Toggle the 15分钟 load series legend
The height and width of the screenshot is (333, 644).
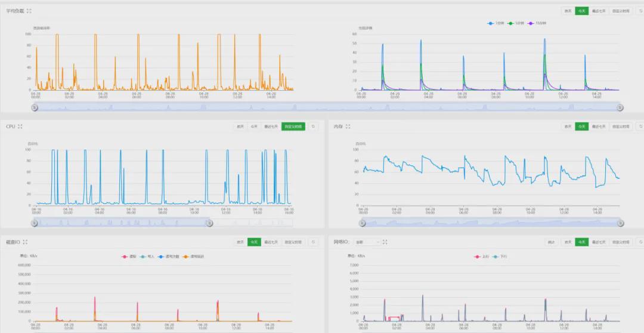(x=537, y=23)
